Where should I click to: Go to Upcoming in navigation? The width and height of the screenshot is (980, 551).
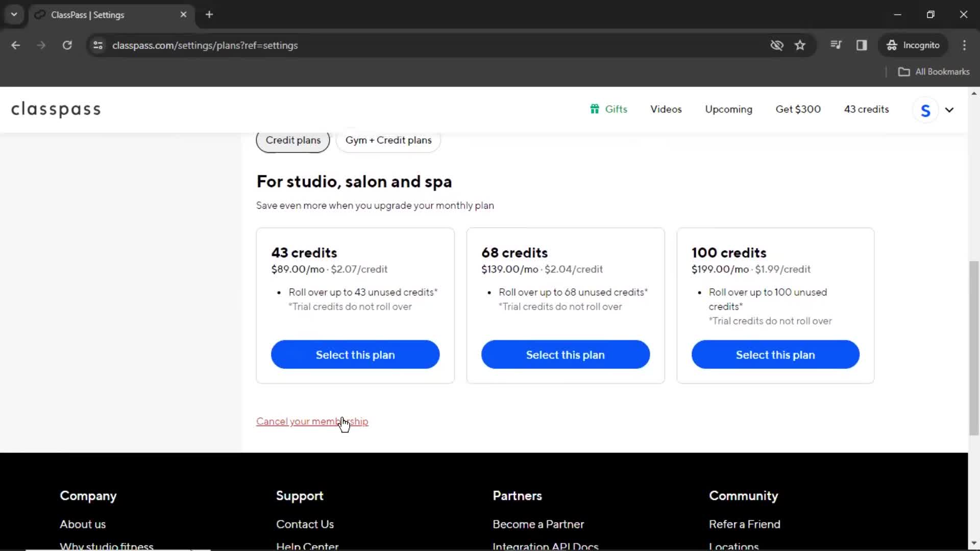pos(728,109)
